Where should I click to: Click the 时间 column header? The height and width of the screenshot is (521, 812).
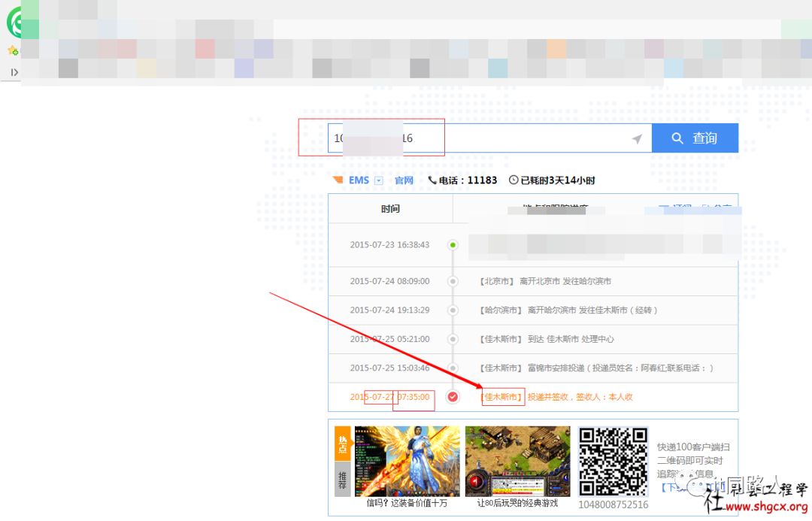390,208
